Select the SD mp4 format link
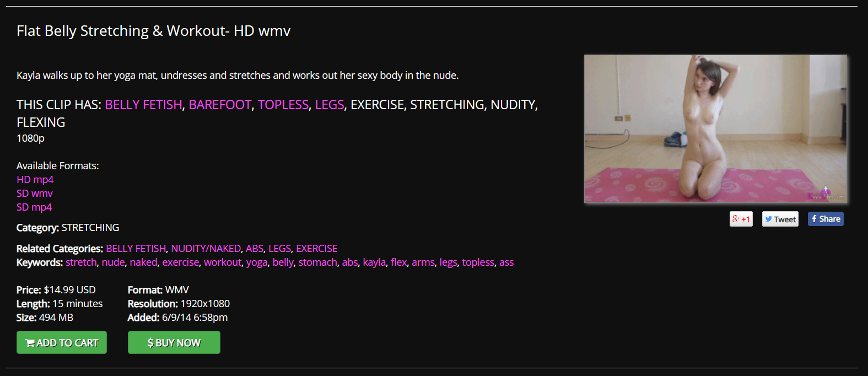Screen dimensions: 868x376 pyautogui.click(x=34, y=207)
